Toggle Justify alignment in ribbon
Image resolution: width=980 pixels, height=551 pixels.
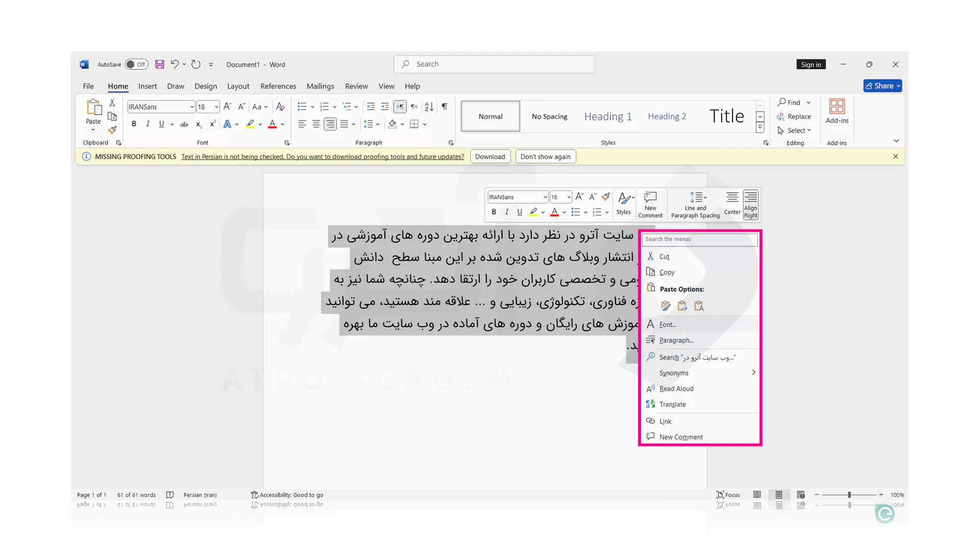345,124
